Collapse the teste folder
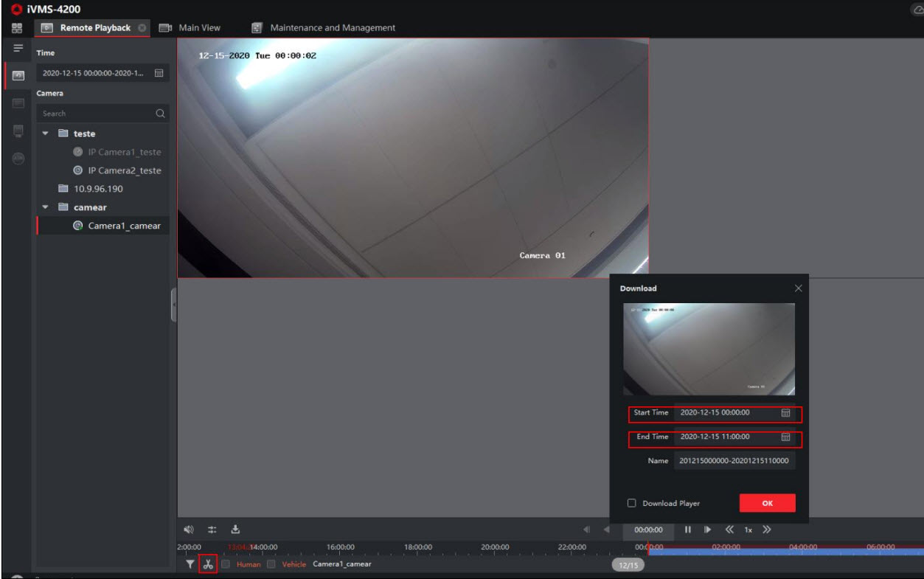 [46, 134]
